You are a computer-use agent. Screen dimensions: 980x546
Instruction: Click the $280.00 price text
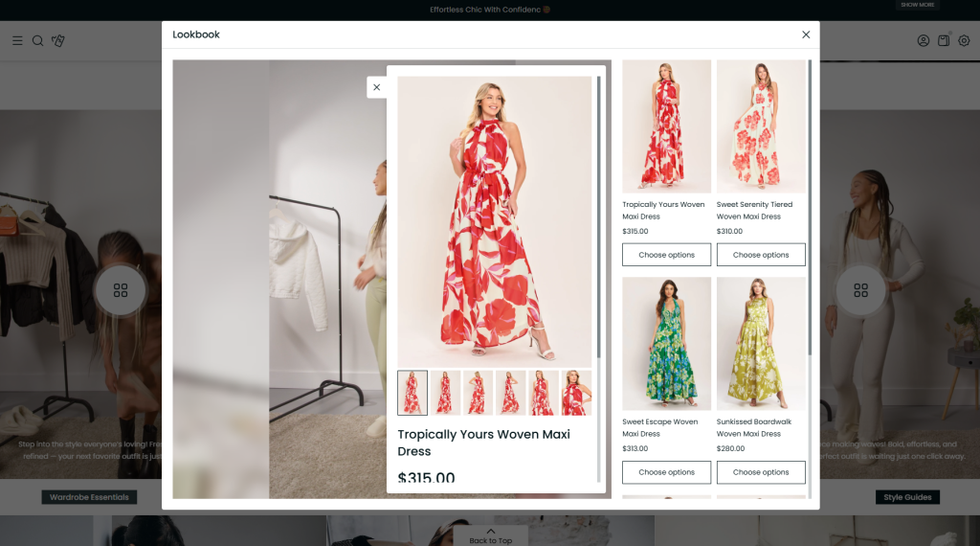(x=730, y=448)
